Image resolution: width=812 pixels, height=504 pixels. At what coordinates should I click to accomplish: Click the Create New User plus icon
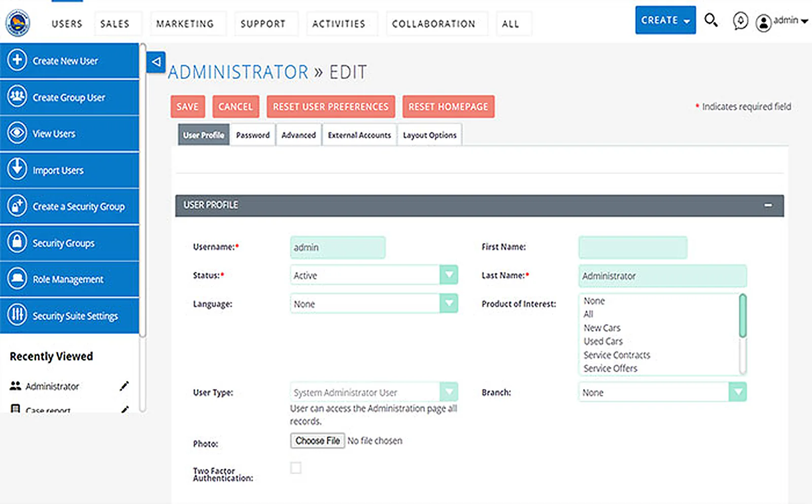click(17, 60)
